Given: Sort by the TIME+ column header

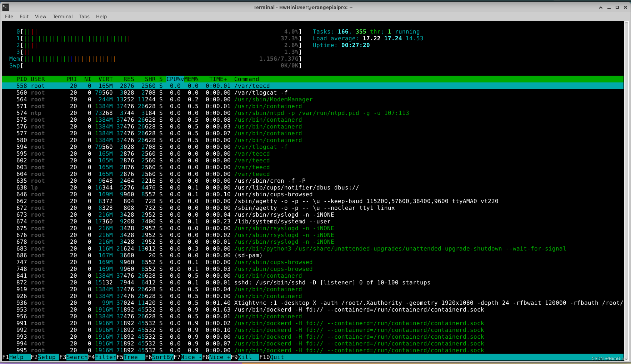Looking at the screenshot, I should (218, 79).
